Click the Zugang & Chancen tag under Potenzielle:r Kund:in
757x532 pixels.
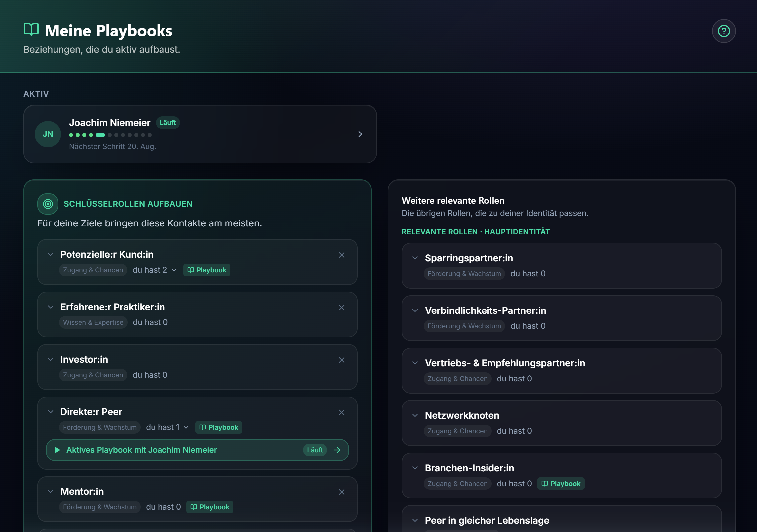pyautogui.click(x=93, y=270)
